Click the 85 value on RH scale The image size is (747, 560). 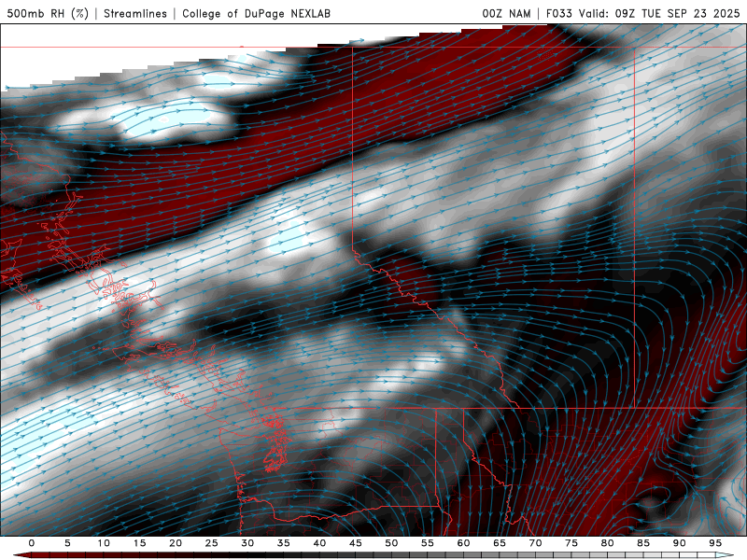tap(643, 543)
